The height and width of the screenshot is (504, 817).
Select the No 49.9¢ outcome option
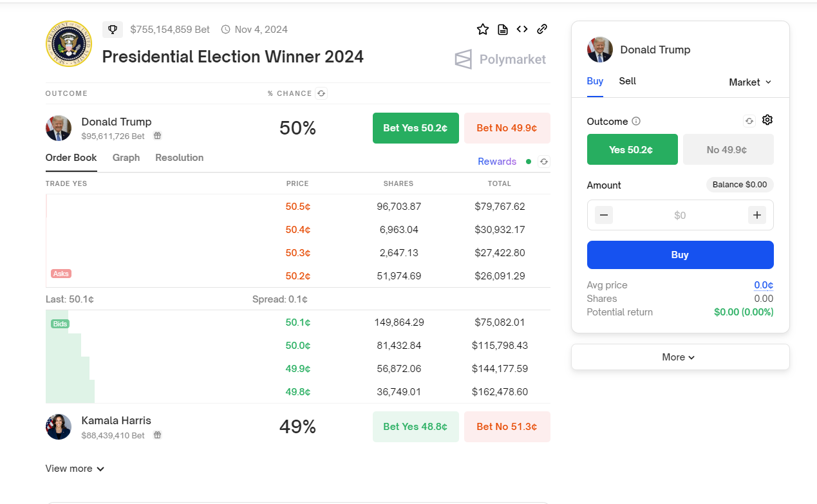tap(728, 149)
